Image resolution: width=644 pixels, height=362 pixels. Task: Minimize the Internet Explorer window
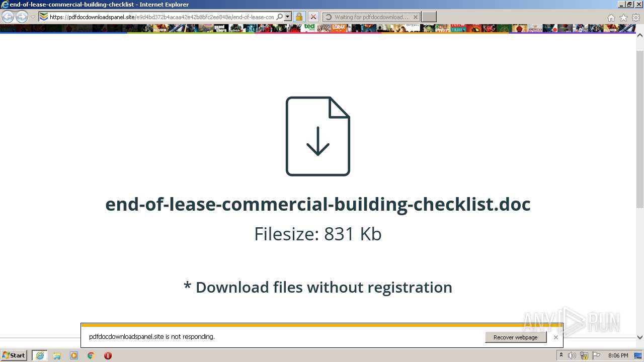pyautogui.click(x=622, y=5)
